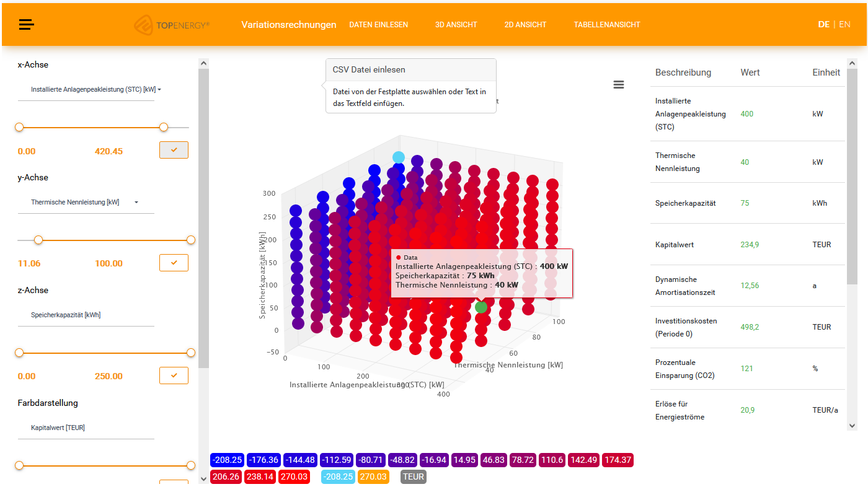Select the -176.36 legend swatch
The image size is (868, 492).
pyautogui.click(x=264, y=460)
